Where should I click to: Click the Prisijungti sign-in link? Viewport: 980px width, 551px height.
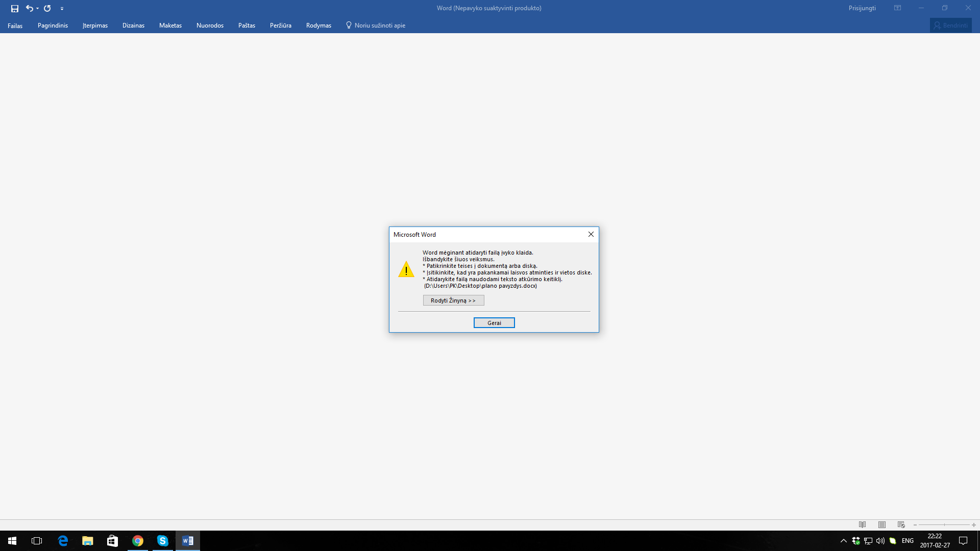pyautogui.click(x=862, y=8)
